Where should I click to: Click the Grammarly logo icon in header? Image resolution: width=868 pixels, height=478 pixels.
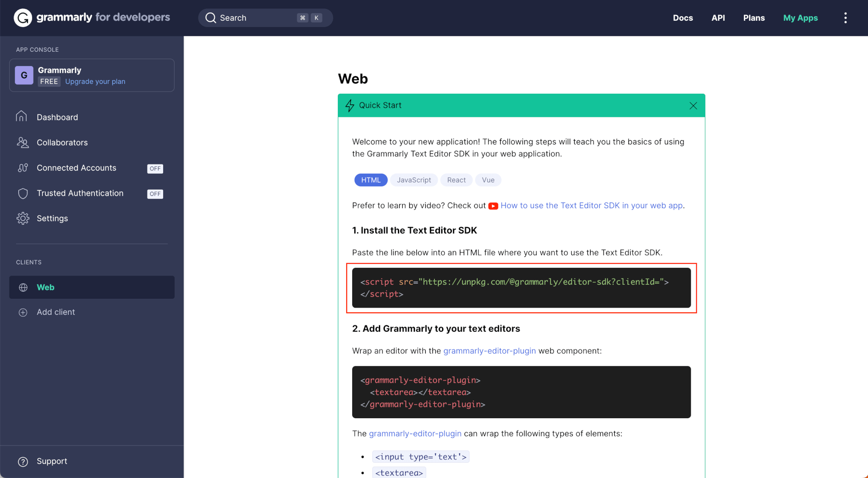(23, 18)
